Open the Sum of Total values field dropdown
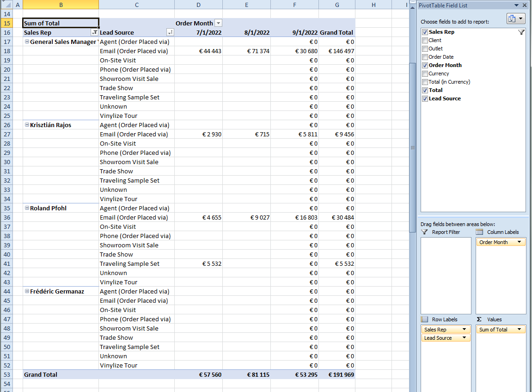This screenshot has width=532, height=392. click(520, 330)
